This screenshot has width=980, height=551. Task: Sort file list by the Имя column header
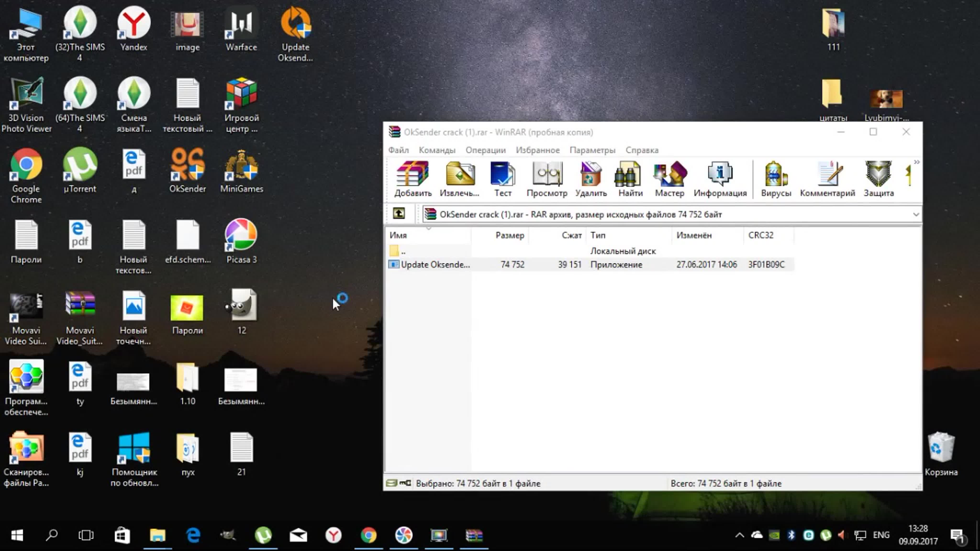click(x=428, y=235)
